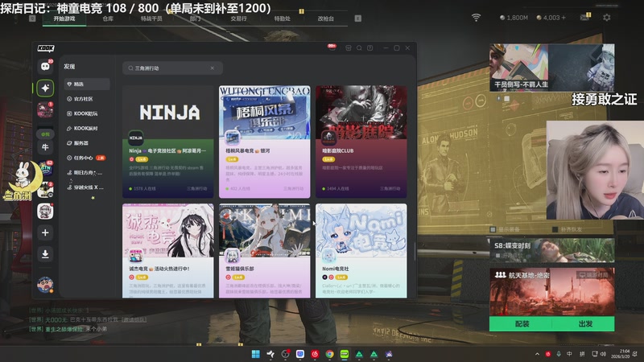Open S8:蝶变时刻 season banner
The height and width of the screenshot is (362, 644).
click(552, 250)
